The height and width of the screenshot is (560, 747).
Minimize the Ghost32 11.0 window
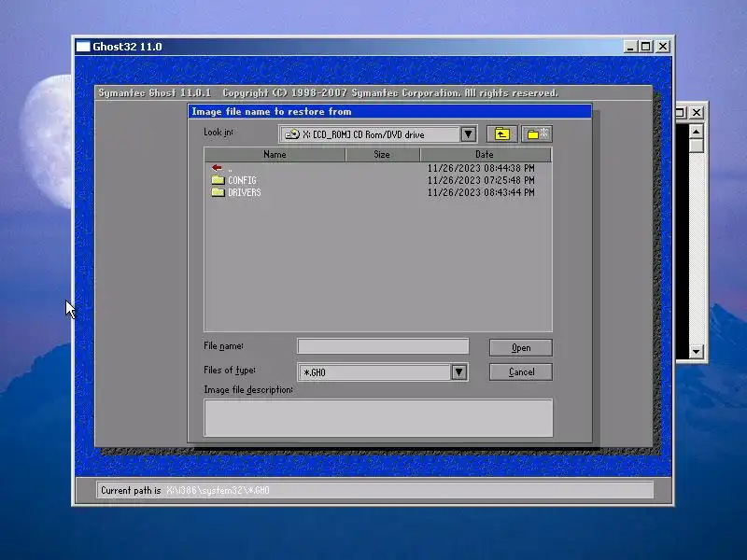(x=630, y=47)
